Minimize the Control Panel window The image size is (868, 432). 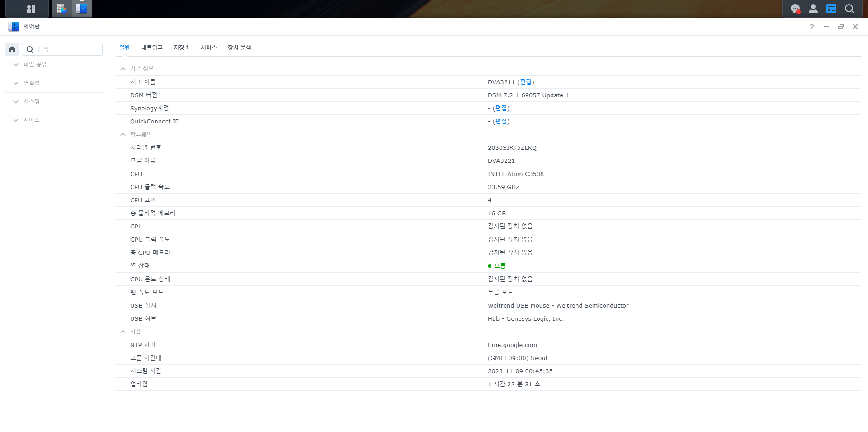(x=826, y=27)
